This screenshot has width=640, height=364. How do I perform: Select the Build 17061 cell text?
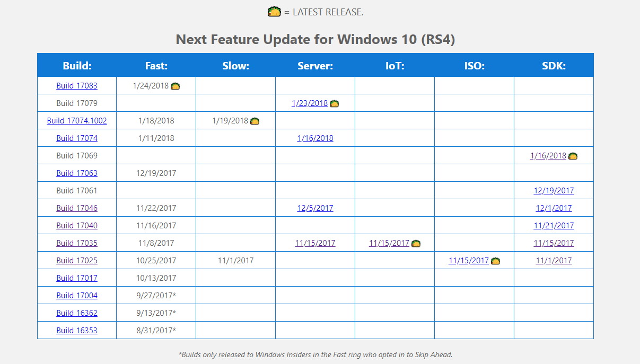tap(77, 191)
